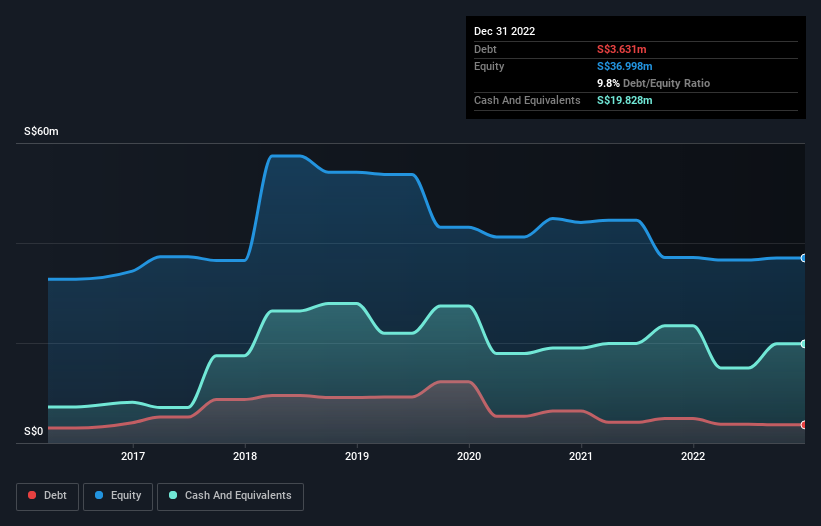Toggle the Debt series legend button
Screen dimensions: 821x526
pyautogui.click(x=48, y=496)
